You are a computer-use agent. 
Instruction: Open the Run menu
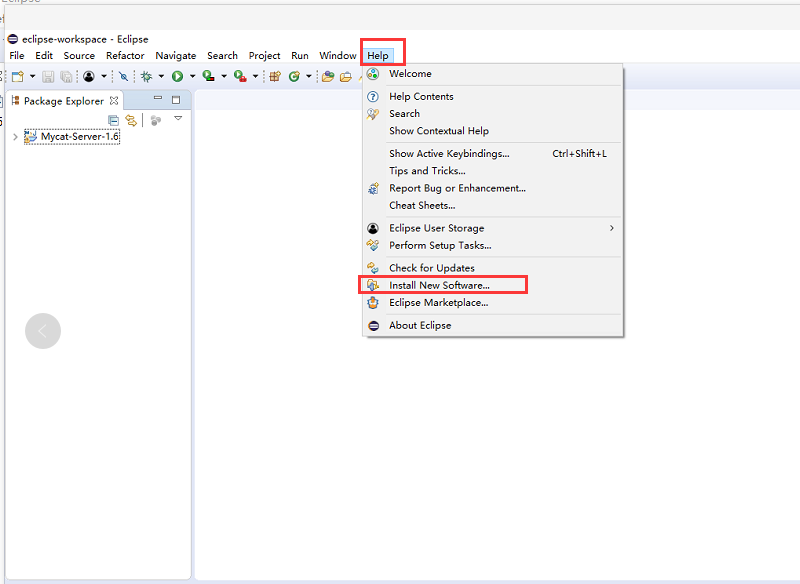coord(299,56)
